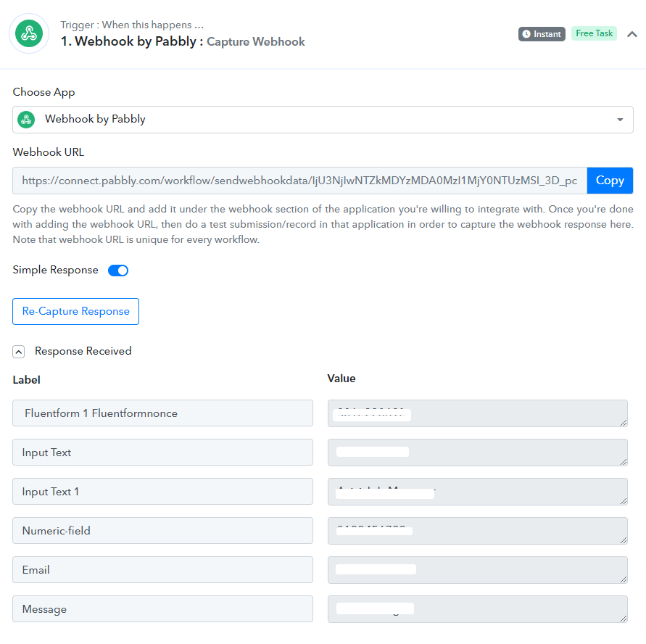Click the Webhook URL field
Screen dimensions: 646x644
click(x=299, y=181)
